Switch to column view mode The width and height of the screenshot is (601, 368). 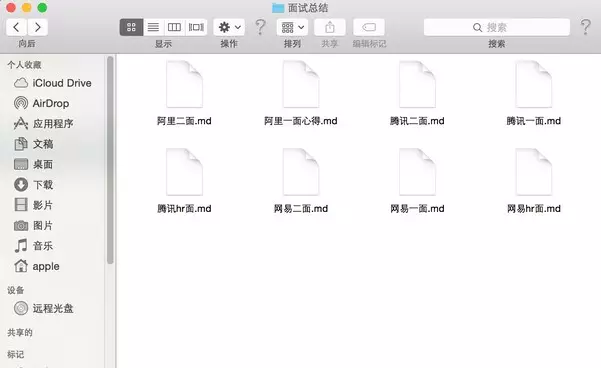click(174, 27)
